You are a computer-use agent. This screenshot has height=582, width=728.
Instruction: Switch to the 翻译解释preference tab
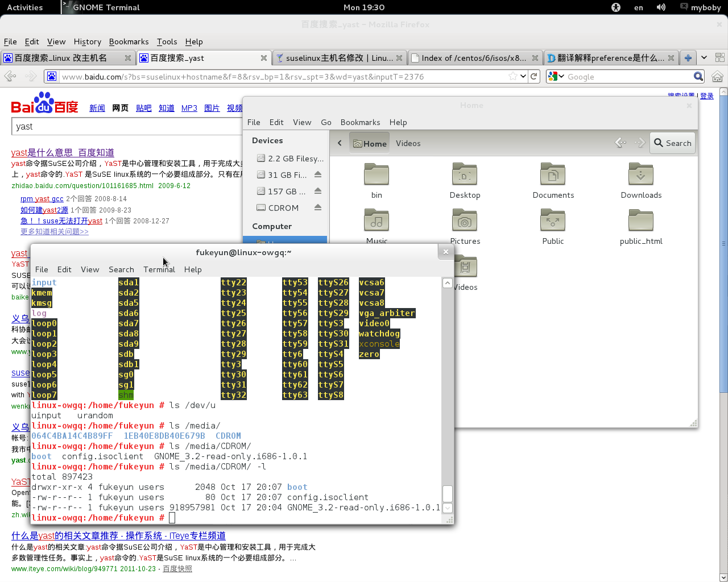pyautogui.click(x=610, y=58)
